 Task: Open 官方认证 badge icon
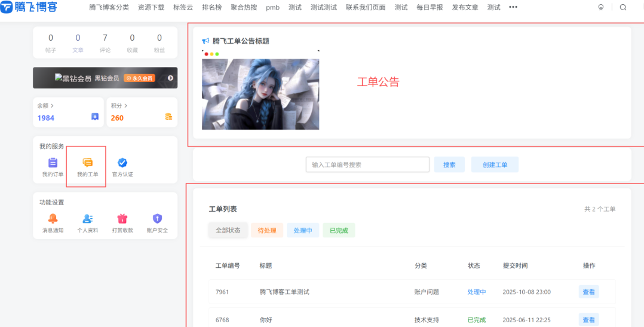tap(122, 163)
